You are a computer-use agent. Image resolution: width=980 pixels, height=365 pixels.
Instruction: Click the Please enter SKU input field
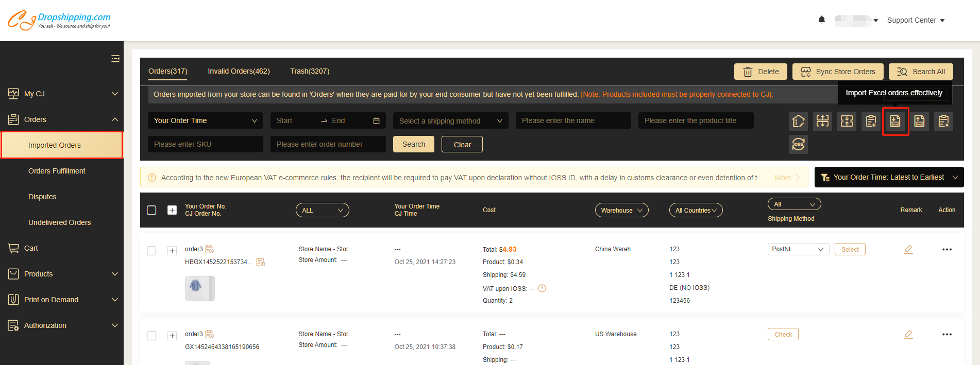pyautogui.click(x=205, y=145)
